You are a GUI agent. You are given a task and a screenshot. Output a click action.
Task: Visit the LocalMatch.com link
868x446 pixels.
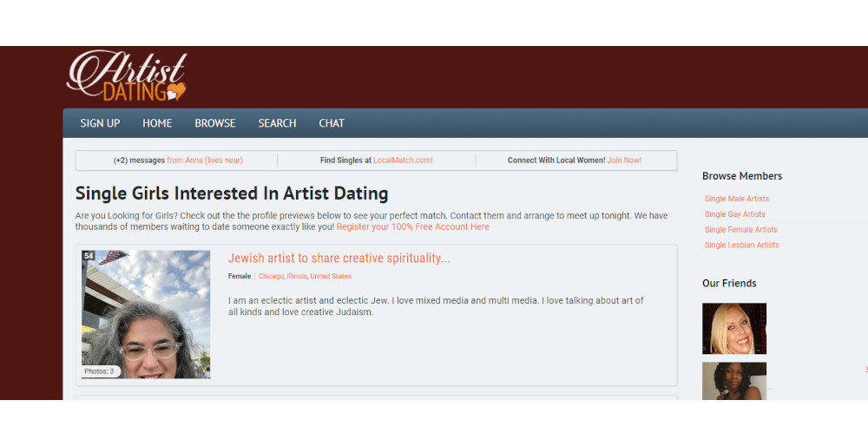pos(403,161)
